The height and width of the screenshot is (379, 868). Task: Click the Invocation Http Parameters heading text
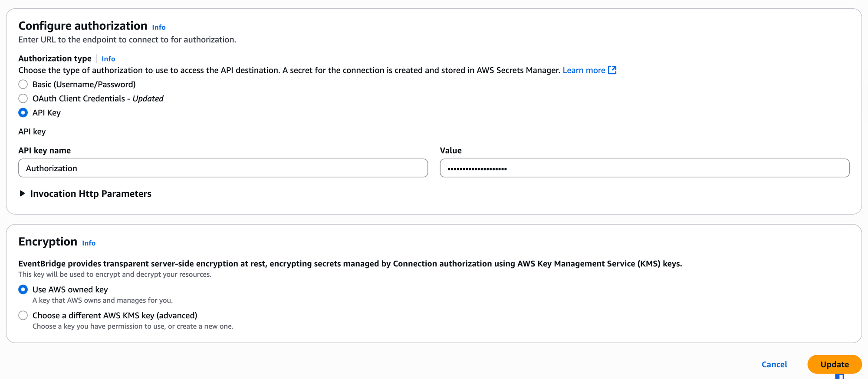point(91,194)
